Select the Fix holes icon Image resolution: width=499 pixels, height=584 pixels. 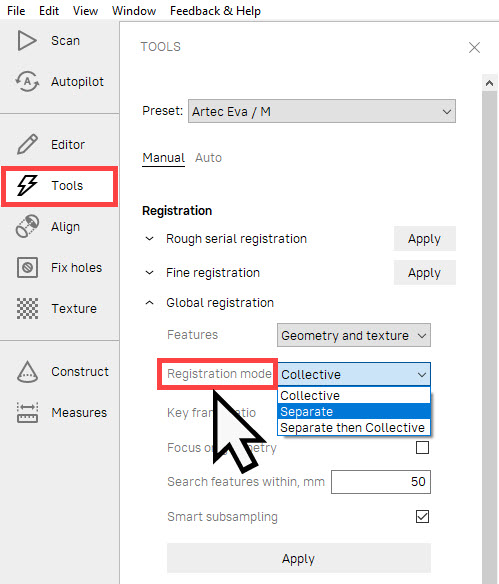[27, 267]
